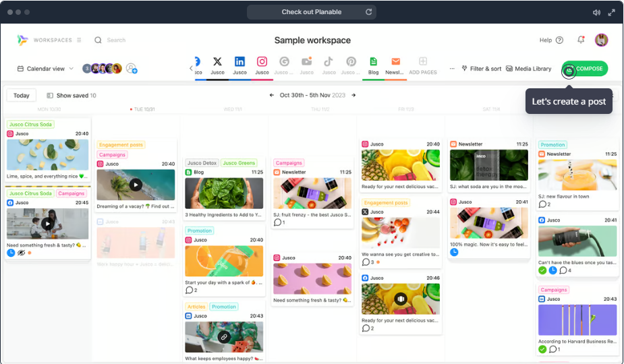This screenshot has height=364, width=624.
Task: Play the Dreaming of a vacay video
Action: [136, 185]
